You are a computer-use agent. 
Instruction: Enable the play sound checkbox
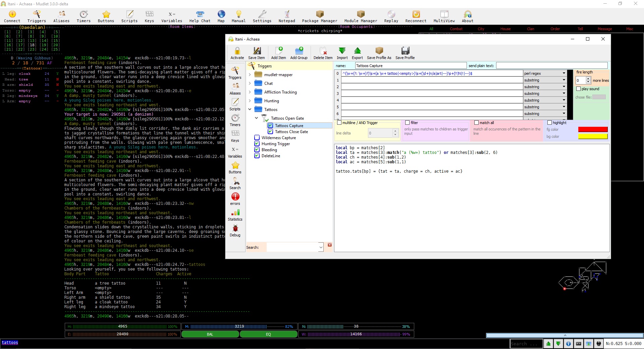coord(578,89)
